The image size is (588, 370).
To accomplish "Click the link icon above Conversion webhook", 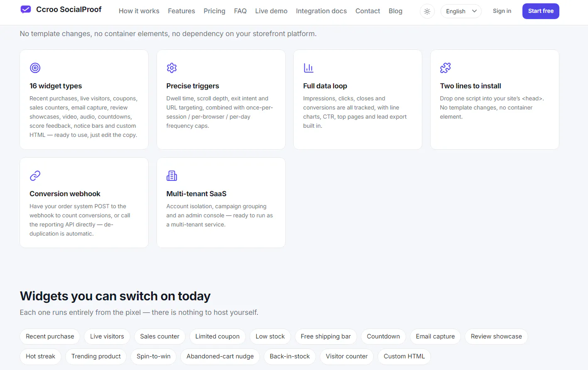I will point(35,175).
